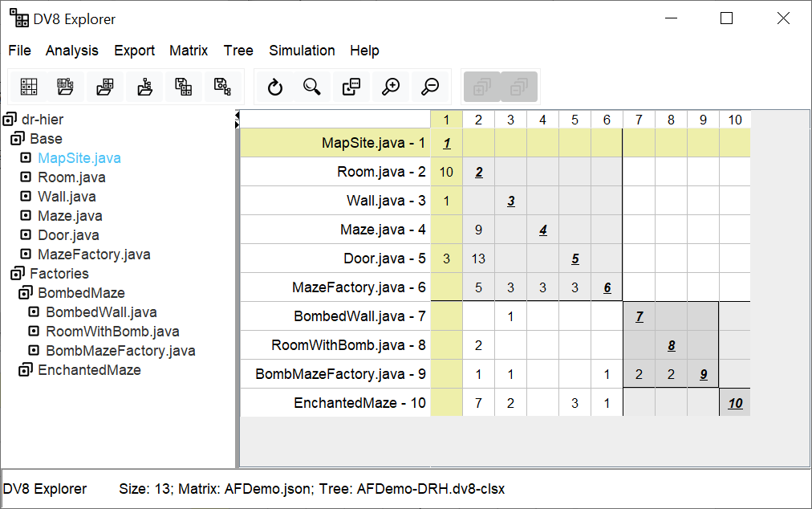Click the file icon beside BombedWall.java
The image size is (812, 509).
click(x=34, y=312)
